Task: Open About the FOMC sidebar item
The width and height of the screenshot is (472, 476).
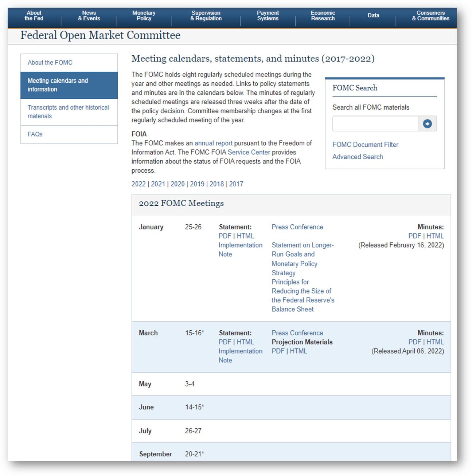Action: coord(50,63)
